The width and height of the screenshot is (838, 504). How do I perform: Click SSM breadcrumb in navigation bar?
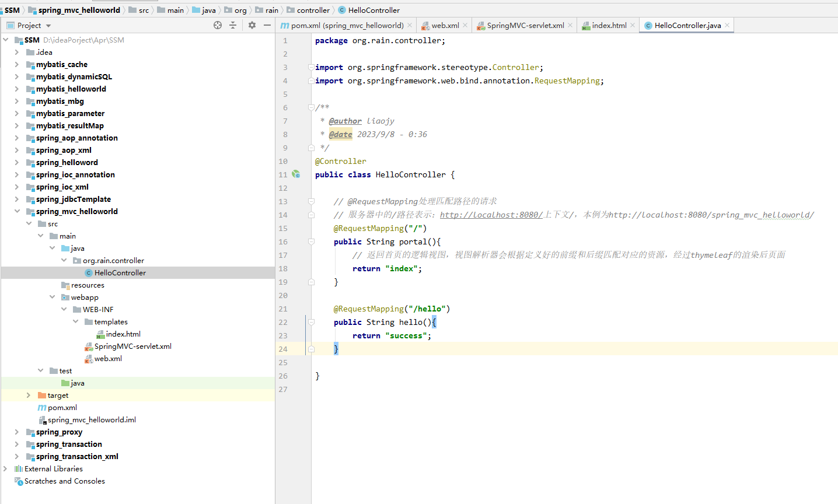(x=11, y=10)
